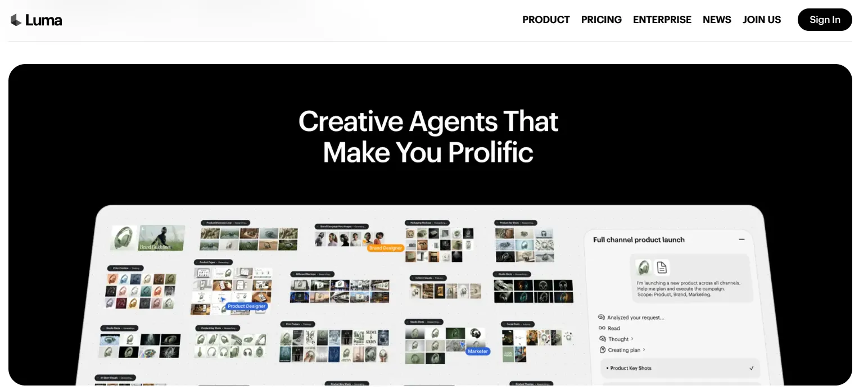Expand the Creating plan step

623,350
